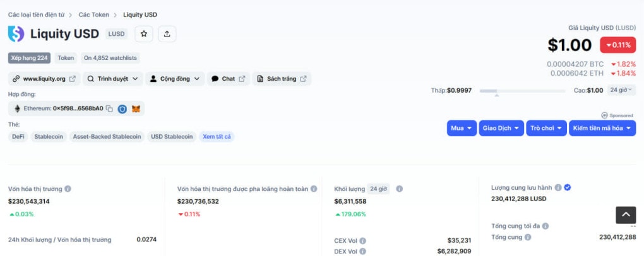This screenshot has width=644, height=256.
Task: Select the Stablecoin tag
Action: point(49,137)
